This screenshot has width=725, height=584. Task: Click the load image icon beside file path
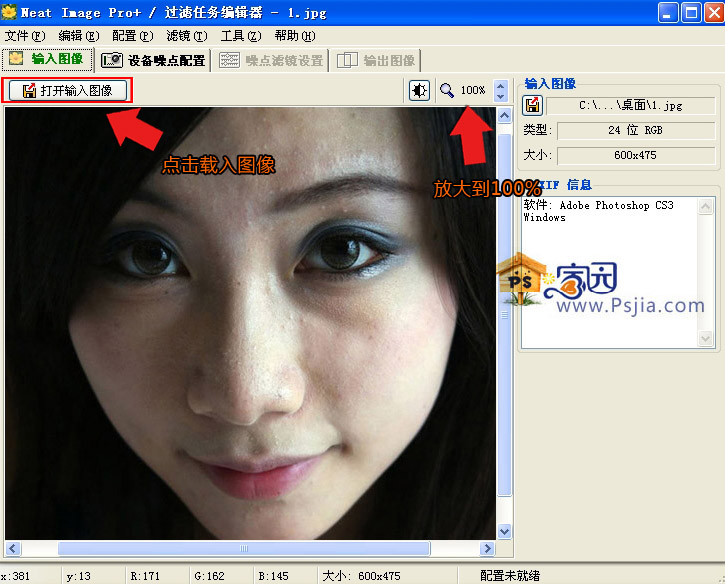[x=533, y=105]
